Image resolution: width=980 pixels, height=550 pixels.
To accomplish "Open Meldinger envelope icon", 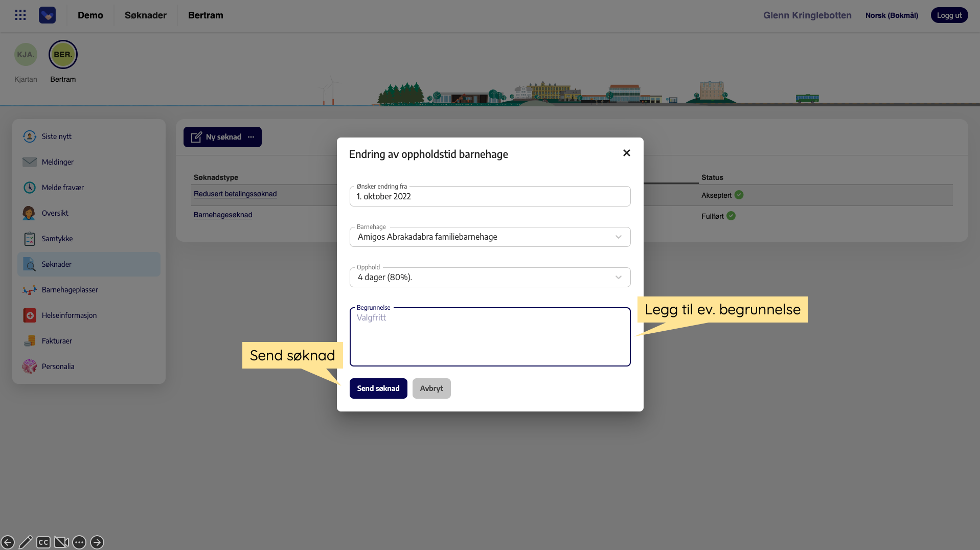I will (30, 162).
